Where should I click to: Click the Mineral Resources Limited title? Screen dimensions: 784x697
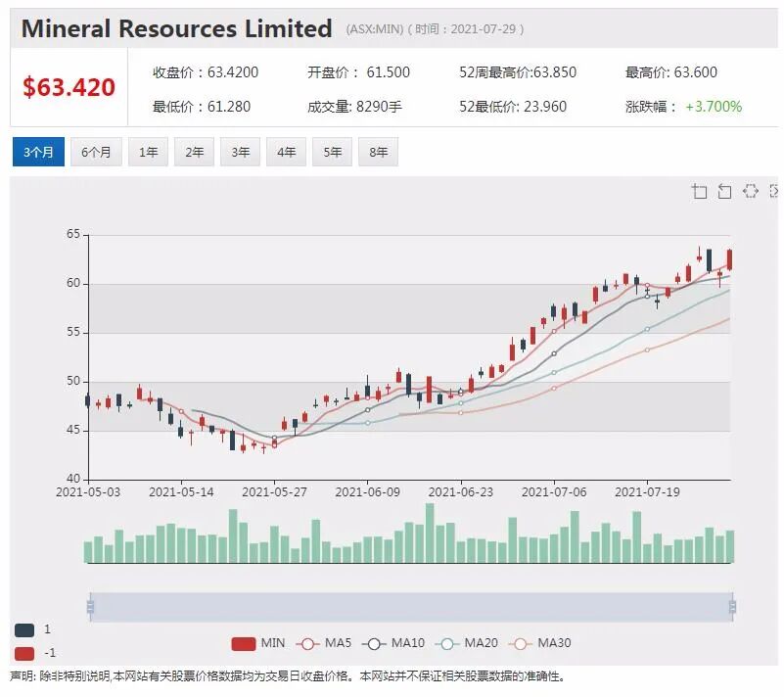pos(176,28)
